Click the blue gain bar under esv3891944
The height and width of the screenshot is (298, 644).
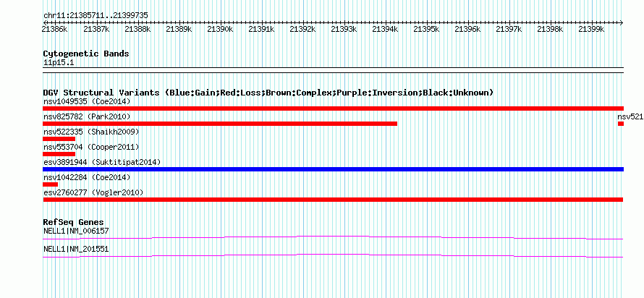tap(333, 169)
